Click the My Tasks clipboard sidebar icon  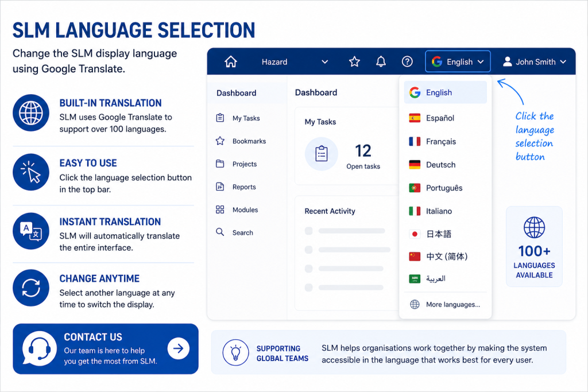point(220,118)
